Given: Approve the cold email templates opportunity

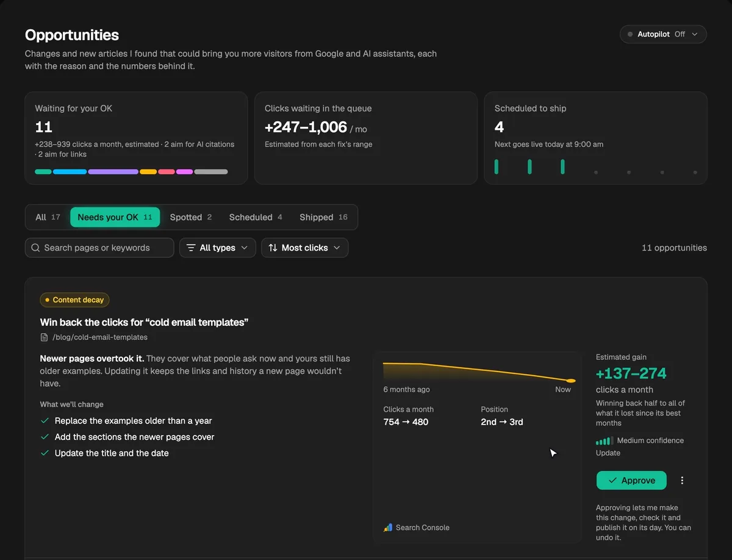Looking at the screenshot, I should [x=631, y=481].
